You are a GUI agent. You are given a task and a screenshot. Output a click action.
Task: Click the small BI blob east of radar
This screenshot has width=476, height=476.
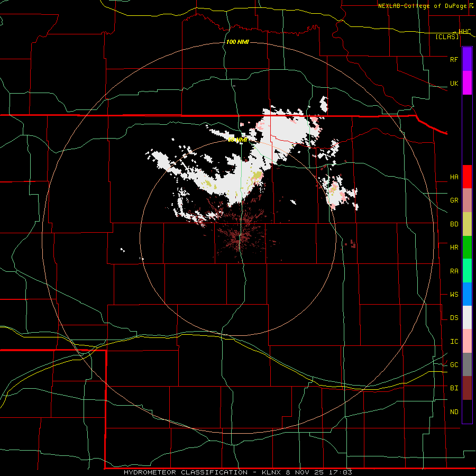tap(353, 244)
